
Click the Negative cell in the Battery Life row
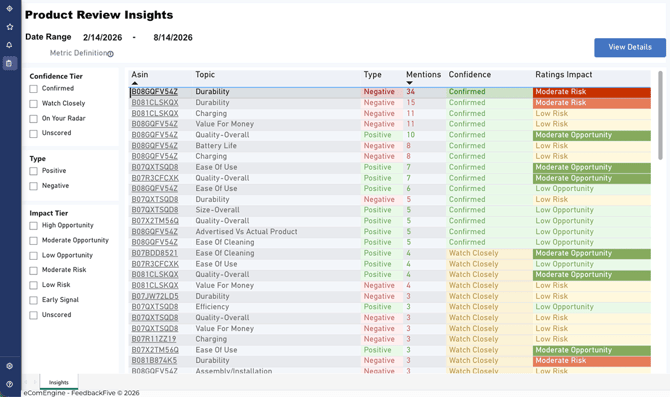[382, 146]
